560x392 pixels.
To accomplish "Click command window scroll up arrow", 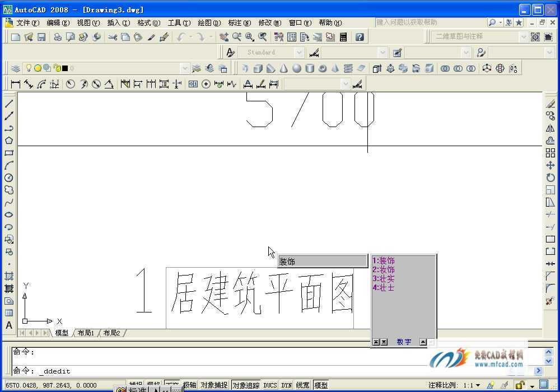I will point(549,352).
